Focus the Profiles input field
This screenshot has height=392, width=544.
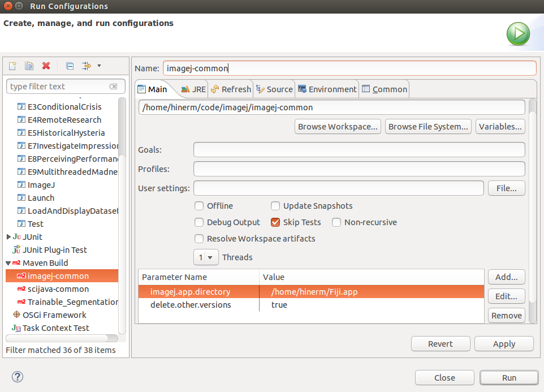tap(359, 169)
